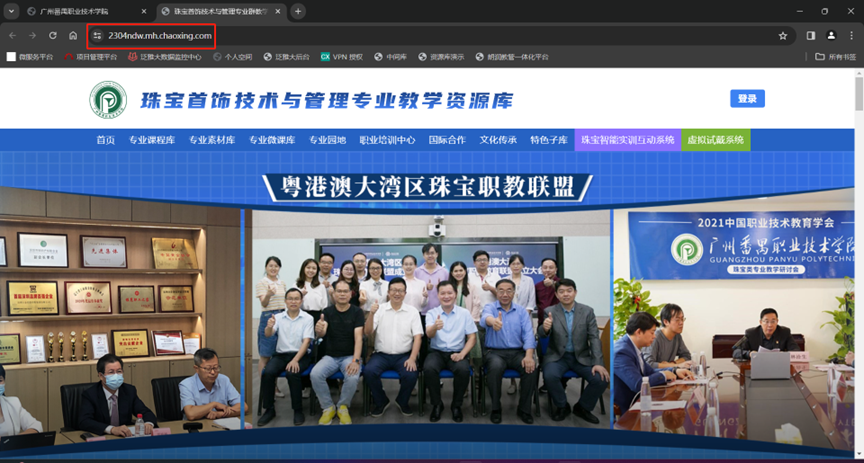Open the 资源库演示 bookmark
This screenshot has width=864, height=463.
(441, 57)
